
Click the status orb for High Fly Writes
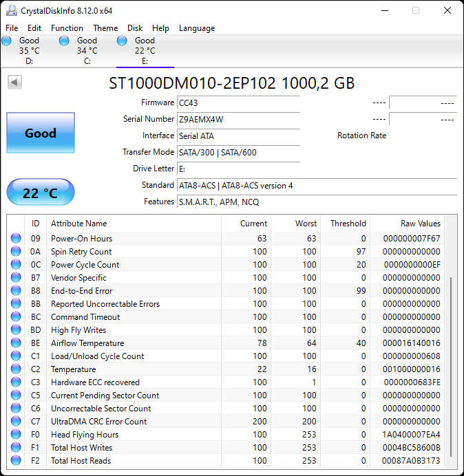16,329
